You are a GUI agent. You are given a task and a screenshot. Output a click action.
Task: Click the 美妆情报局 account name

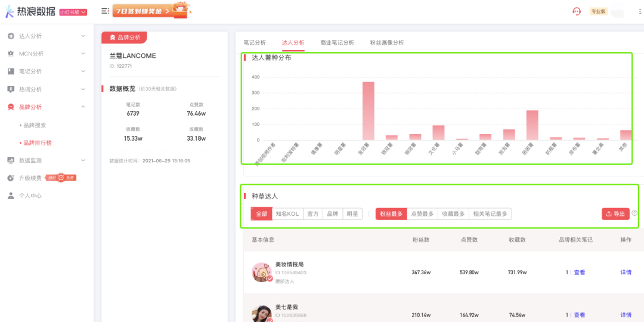click(289, 264)
